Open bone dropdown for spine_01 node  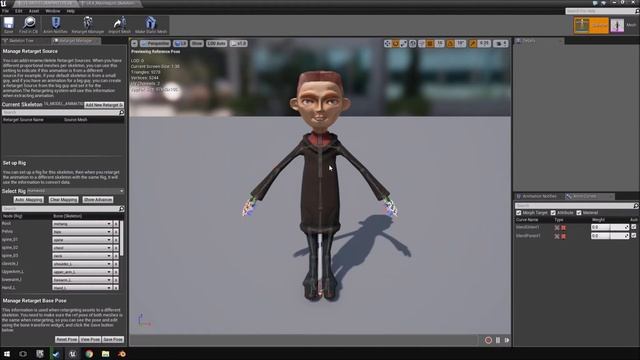(82, 240)
